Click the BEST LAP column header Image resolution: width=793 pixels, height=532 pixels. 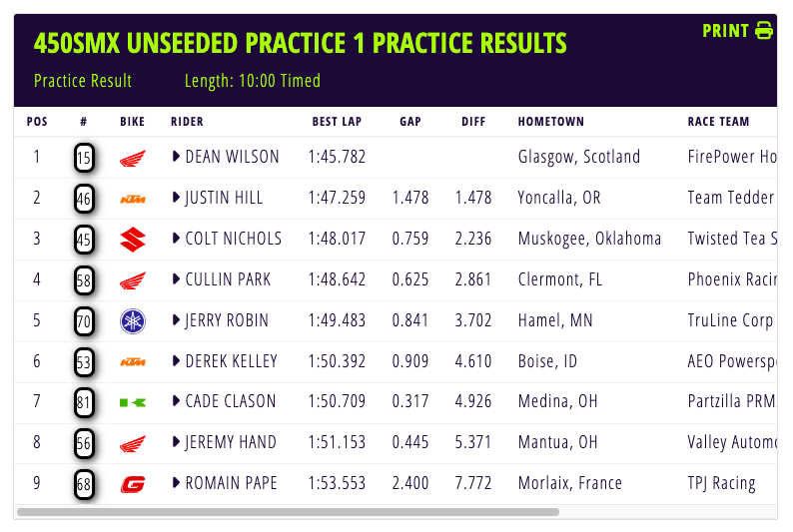pyautogui.click(x=337, y=122)
